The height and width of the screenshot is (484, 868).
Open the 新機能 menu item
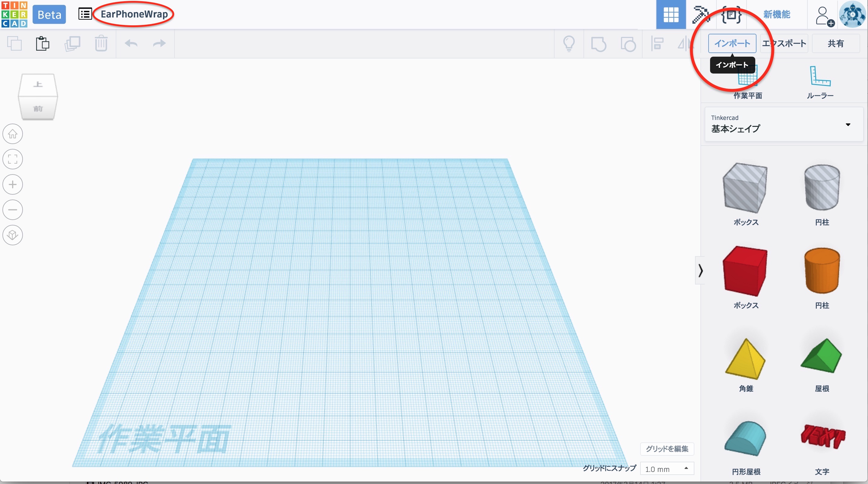coord(776,14)
